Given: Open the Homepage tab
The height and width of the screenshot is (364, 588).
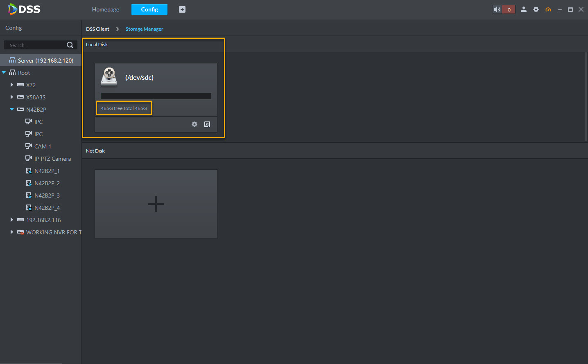Looking at the screenshot, I should [x=106, y=9].
